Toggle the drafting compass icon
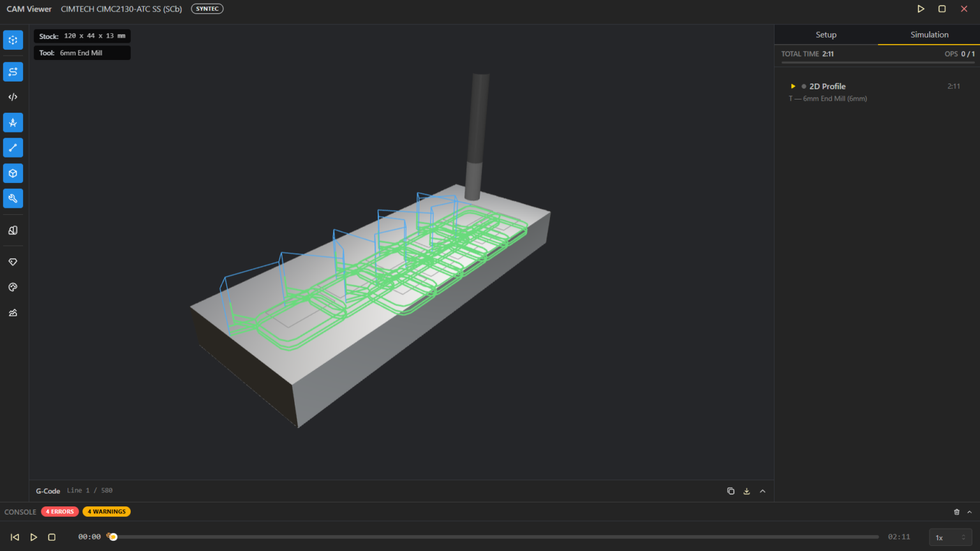This screenshot has height=551, width=980. pos(13,122)
